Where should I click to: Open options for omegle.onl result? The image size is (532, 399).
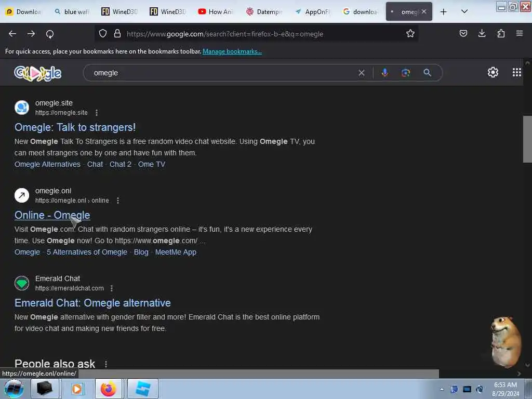[x=118, y=201]
